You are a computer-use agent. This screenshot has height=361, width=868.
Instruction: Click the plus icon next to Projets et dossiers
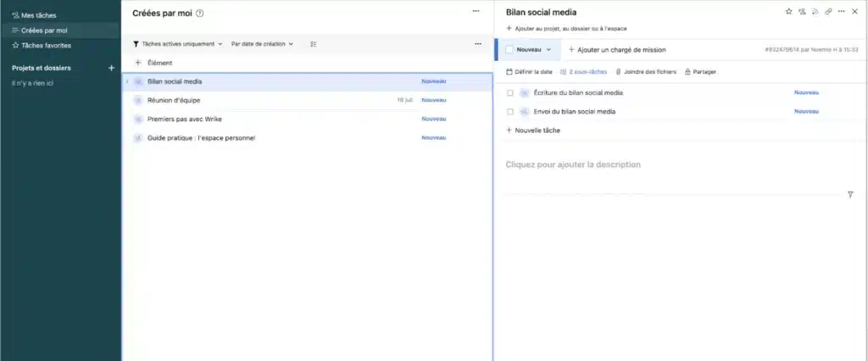tap(111, 68)
